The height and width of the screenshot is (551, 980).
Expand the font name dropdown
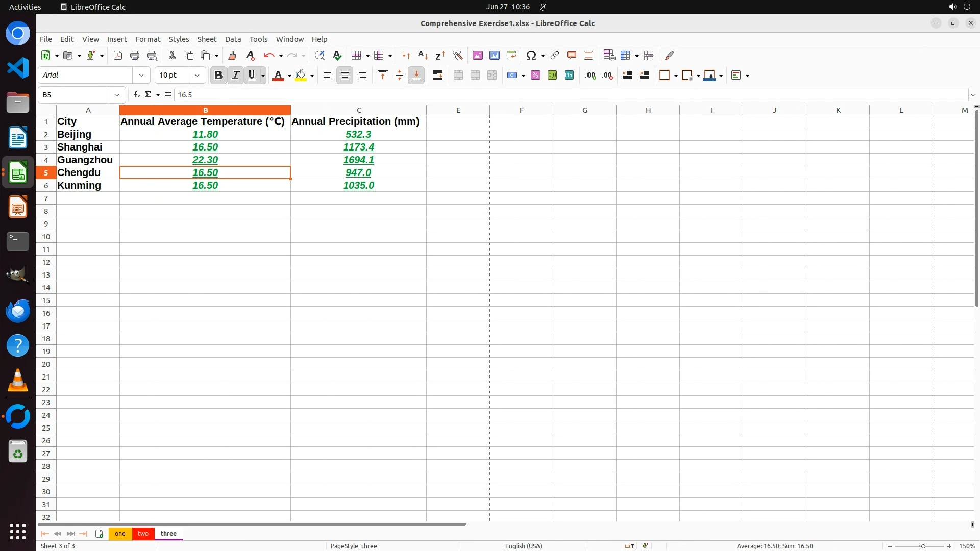point(141,75)
